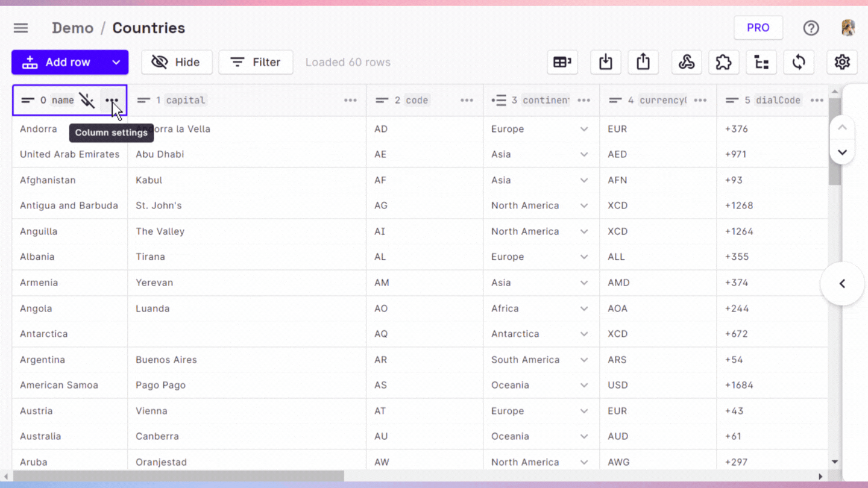The height and width of the screenshot is (488, 868).
Task: Open the hamburger navigation menu
Action: tap(21, 28)
